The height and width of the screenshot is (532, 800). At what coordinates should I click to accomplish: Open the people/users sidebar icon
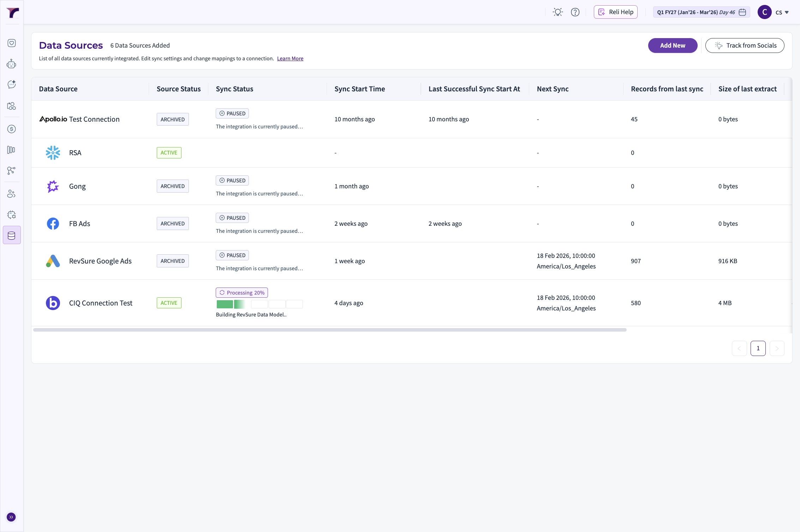[x=12, y=194]
